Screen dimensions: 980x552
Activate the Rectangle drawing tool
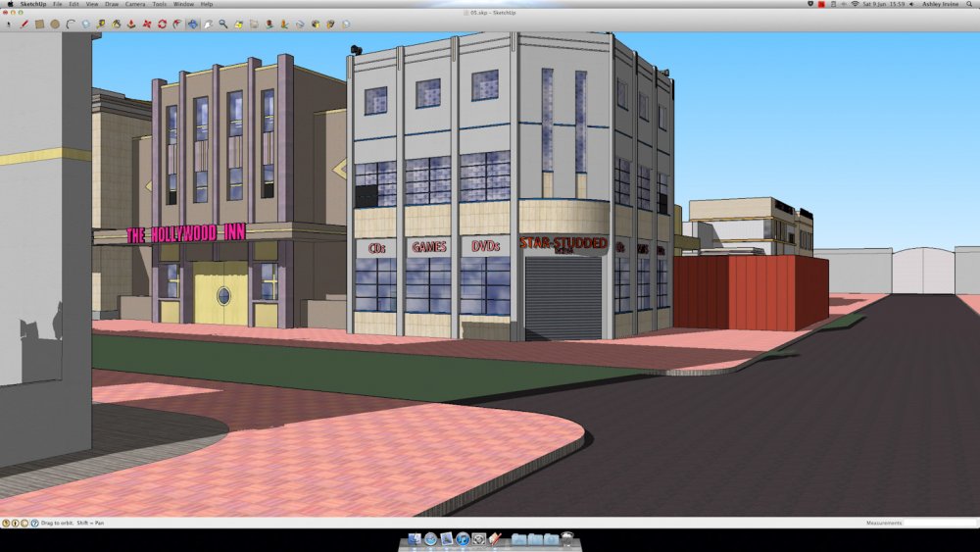click(39, 24)
